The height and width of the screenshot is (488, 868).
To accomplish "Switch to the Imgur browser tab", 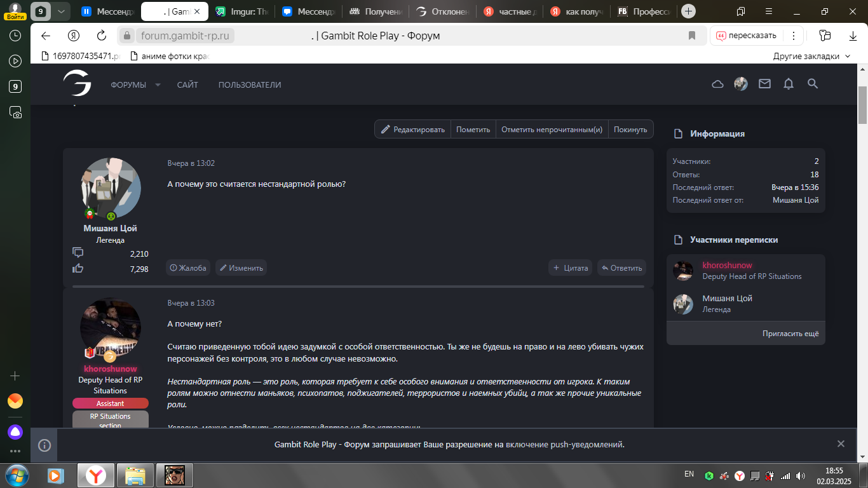I will pyautogui.click(x=241, y=11).
